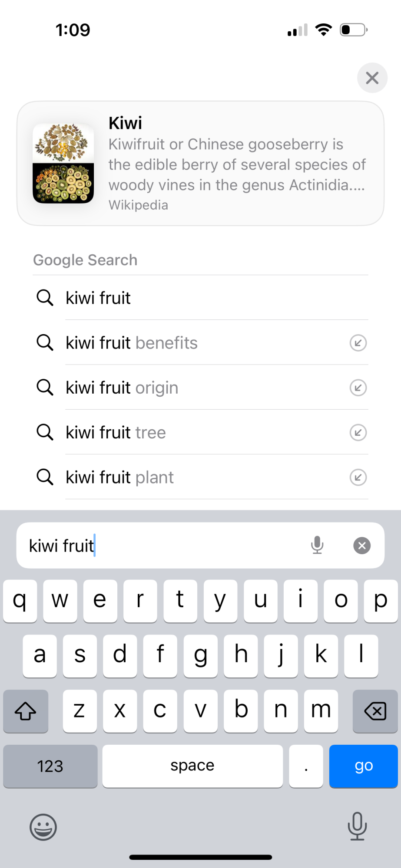The image size is (401, 868).
Task: Toggle the shift key
Action: point(26,711)
